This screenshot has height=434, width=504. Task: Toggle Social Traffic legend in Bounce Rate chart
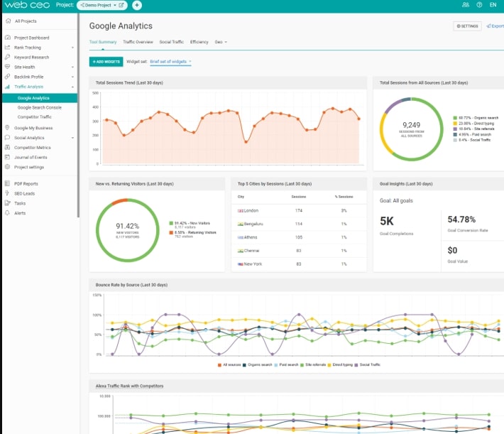click(368, 365)
